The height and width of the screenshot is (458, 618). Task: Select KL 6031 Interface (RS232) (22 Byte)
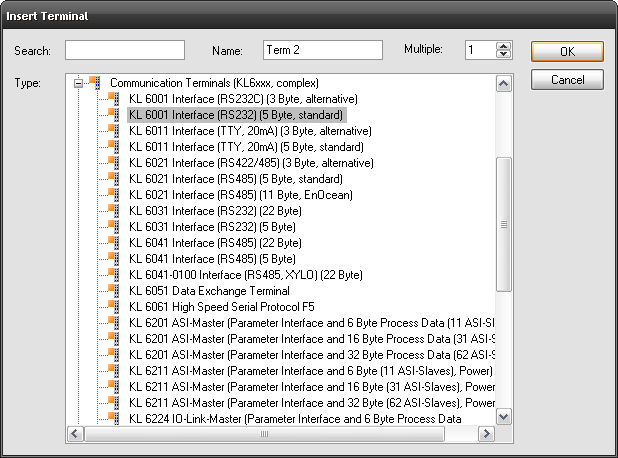click(215, 211)
